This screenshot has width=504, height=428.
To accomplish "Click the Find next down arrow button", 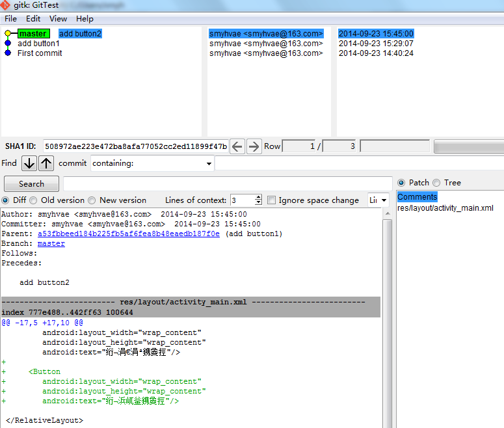I will pos(29,163).
